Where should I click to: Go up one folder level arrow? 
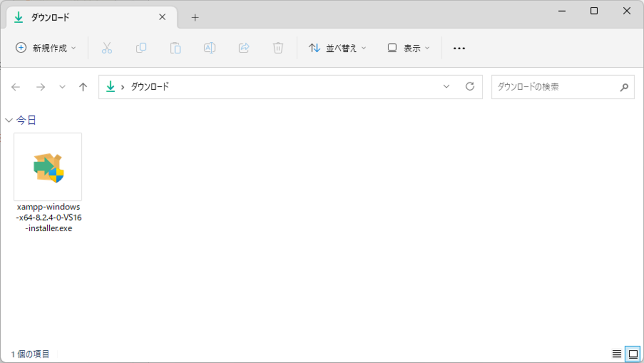pyautogui.click(x=84, y=87)
